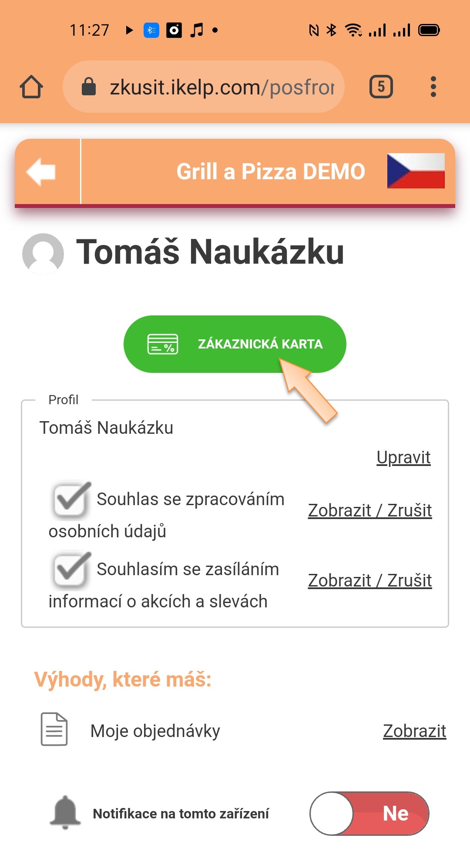Tap the browser home icon

click(31, 87)
